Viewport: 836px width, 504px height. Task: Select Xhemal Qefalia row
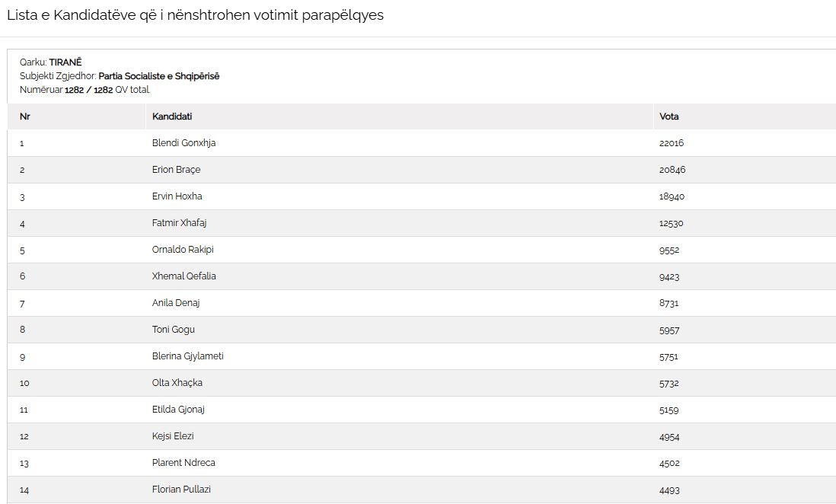(422, 276)
